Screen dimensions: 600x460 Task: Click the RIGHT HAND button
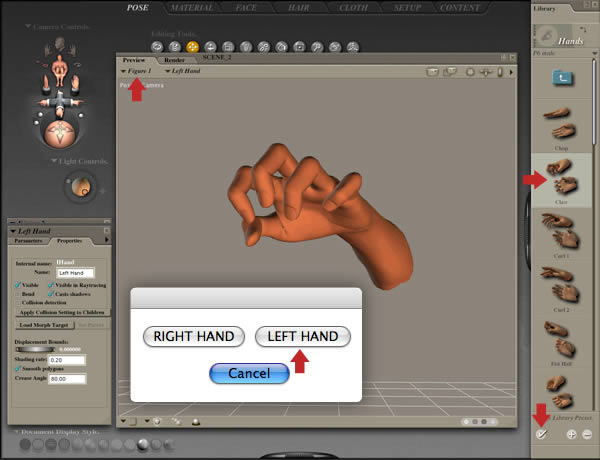(194, 336)
